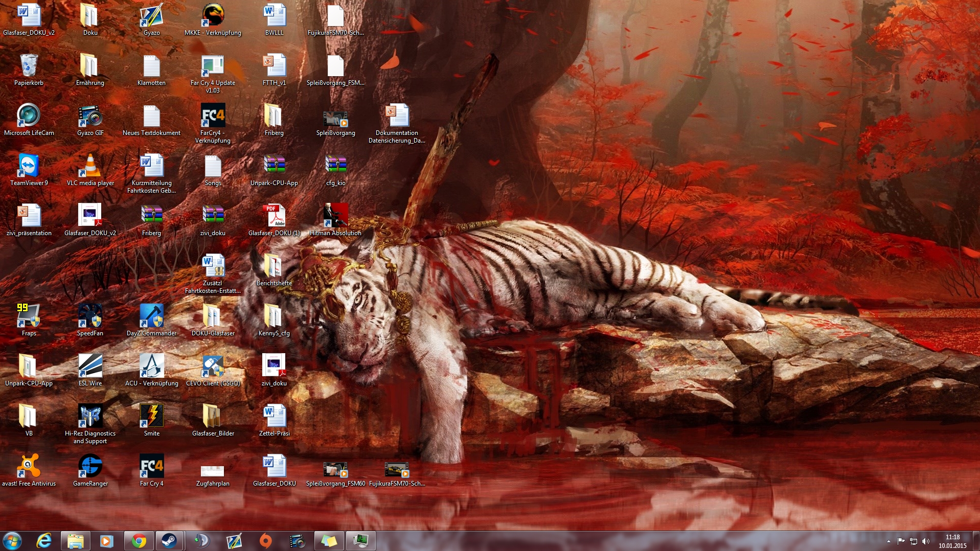Screen dimensions: 980x551
Task: Click the Show desktop button
Action: pyautogui.click(x=976, y=541)
